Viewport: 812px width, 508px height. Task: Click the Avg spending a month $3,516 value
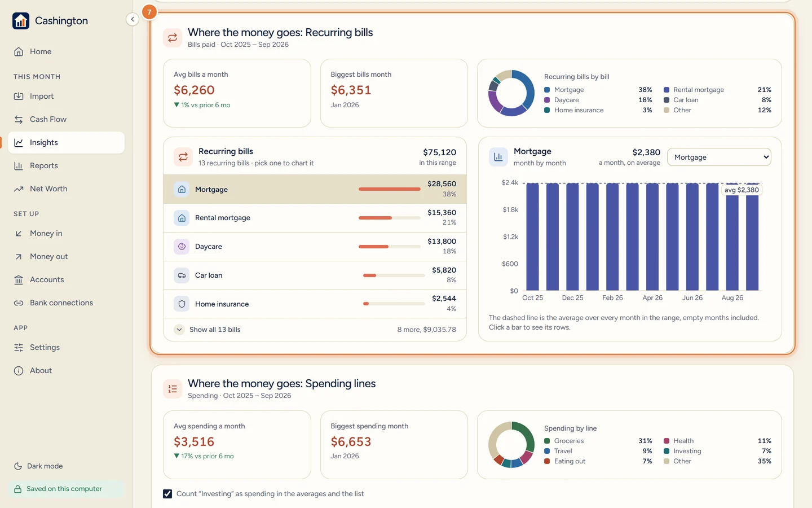click(x=194, y=442)
